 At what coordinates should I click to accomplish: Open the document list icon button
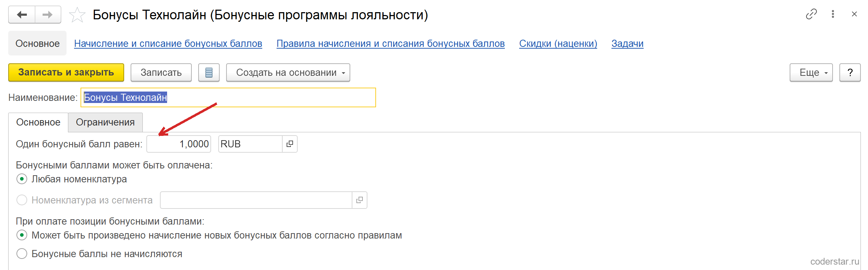[x=209, y=73]
